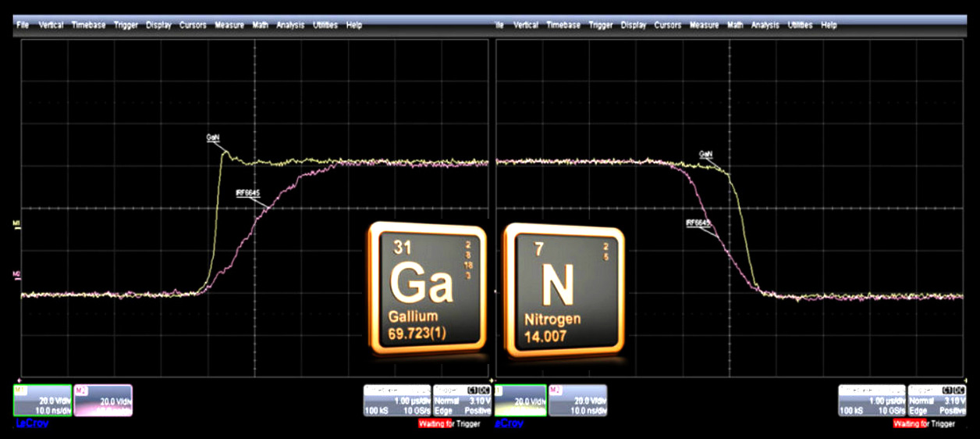Click the Nitrogen element tile
Viewport: 980px width, 439px height.
click(x=564, y=288)
